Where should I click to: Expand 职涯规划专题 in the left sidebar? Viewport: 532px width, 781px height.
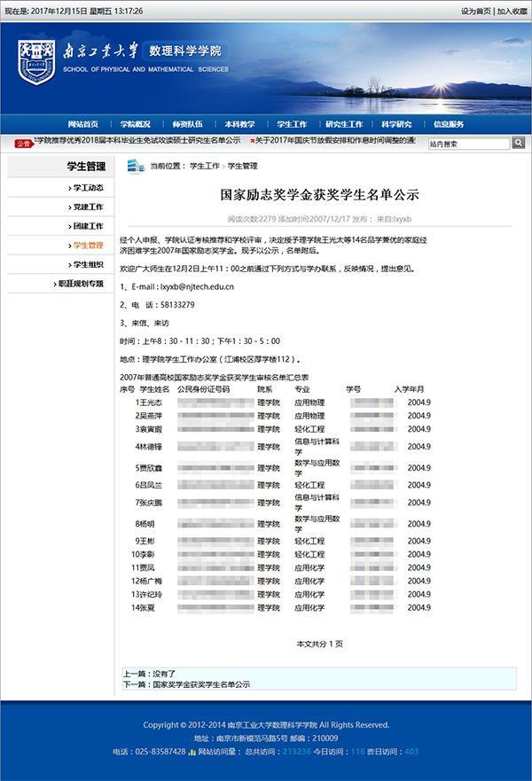[80, 284]
